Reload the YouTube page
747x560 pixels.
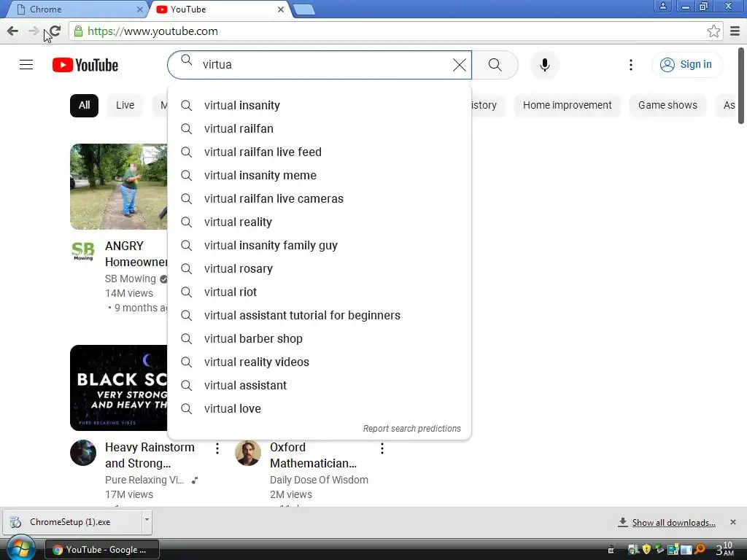(55, 31)
